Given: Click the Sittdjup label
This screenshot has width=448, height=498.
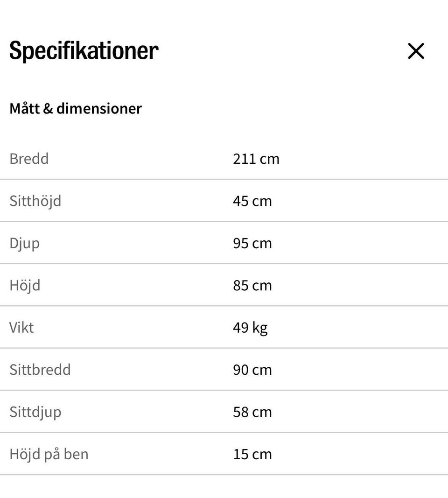Looking at the screenshot, I should 35,412.
